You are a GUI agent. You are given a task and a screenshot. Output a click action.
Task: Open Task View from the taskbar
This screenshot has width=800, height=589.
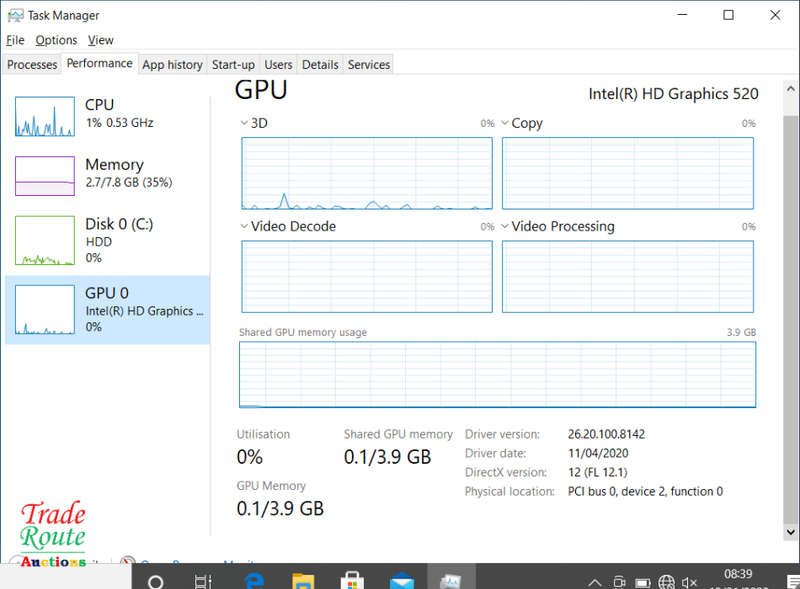point(203,581)
